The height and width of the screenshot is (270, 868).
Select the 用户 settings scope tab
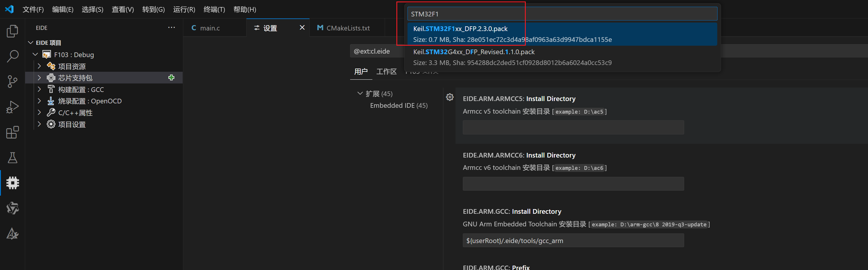tap(361, 71)
